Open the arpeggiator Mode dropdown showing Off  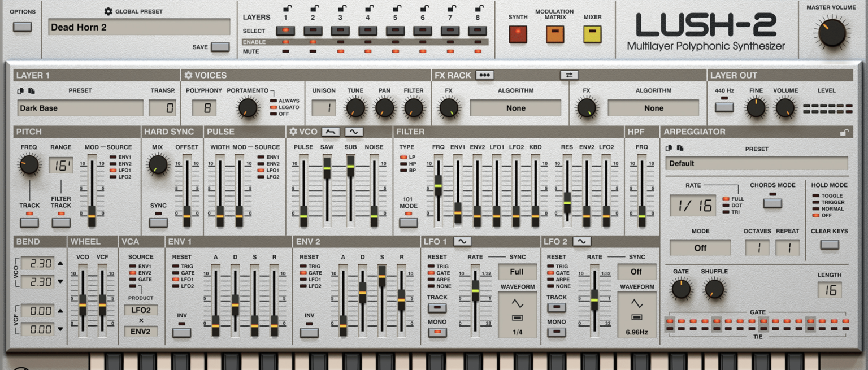click(701, 247)
